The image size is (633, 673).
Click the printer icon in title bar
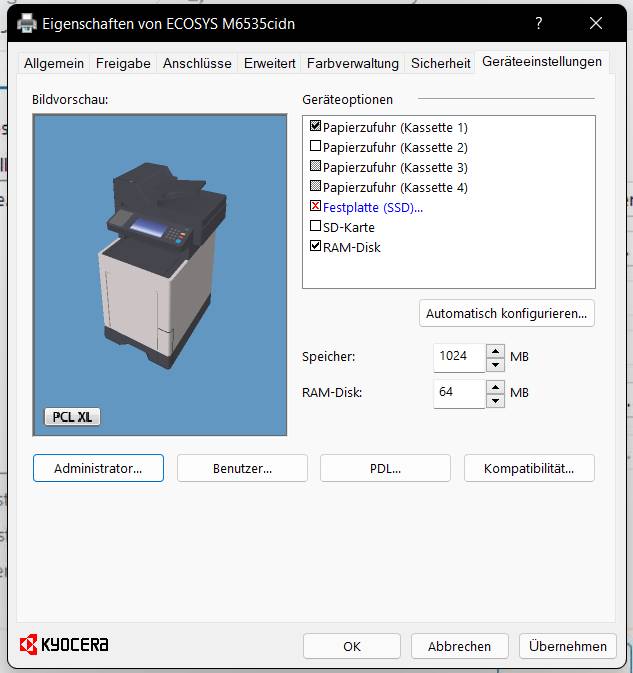coord(27,23)
